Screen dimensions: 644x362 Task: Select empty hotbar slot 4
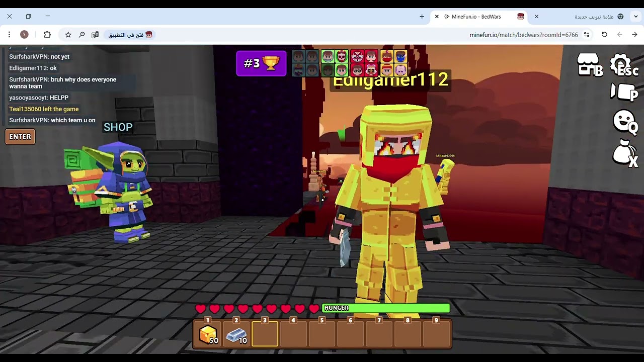click(x=293, y=333)
